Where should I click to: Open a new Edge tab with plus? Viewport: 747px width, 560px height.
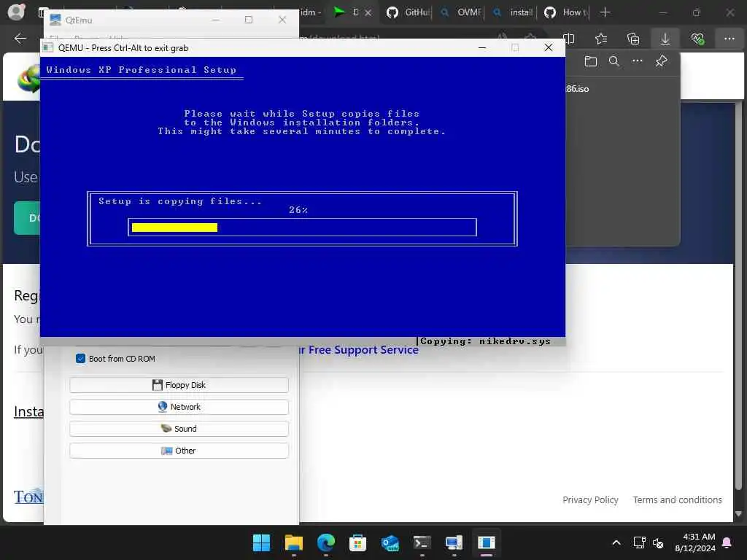[605, 12]
